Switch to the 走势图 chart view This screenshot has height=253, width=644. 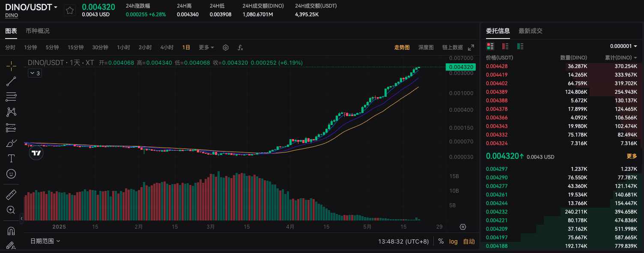(x=402, y=48)
